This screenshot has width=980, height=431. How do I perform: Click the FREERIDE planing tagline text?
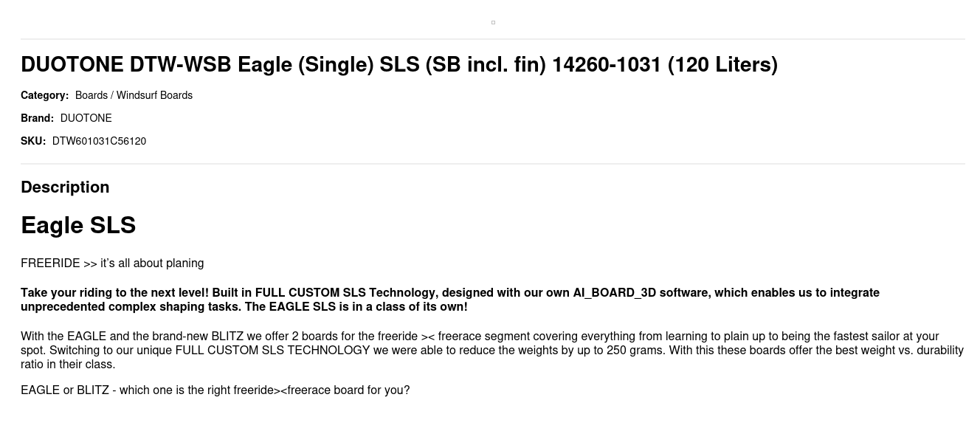coord(112,263)
